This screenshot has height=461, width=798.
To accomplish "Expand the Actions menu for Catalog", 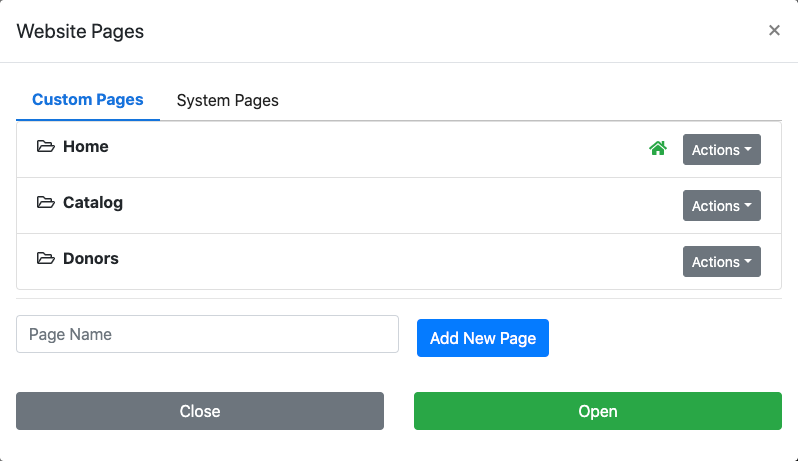I will (x=721, y=206).
